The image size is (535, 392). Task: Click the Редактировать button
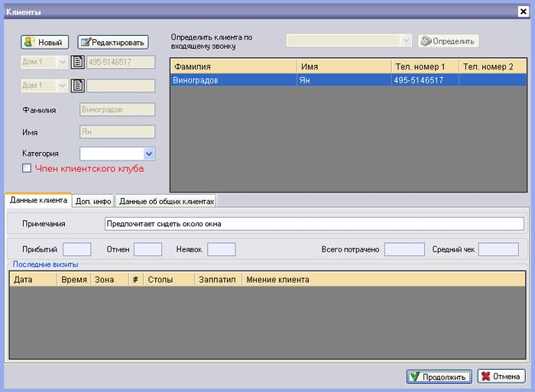[x=113, y=42]
